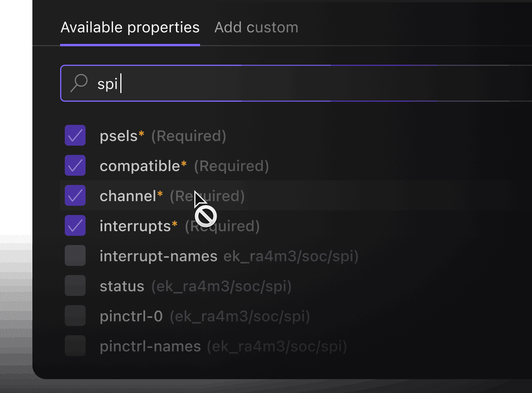Viewport: 532px width, 393px height.
Task: Select the compatible property label
Action: click(x=140, y=166)
